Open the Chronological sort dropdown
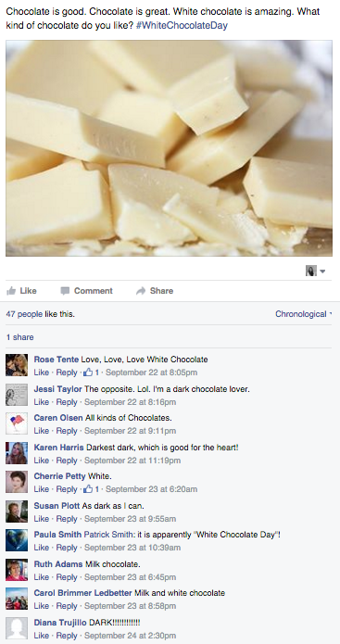This screenshot has width=340, height=644. (x=304, y=314)
